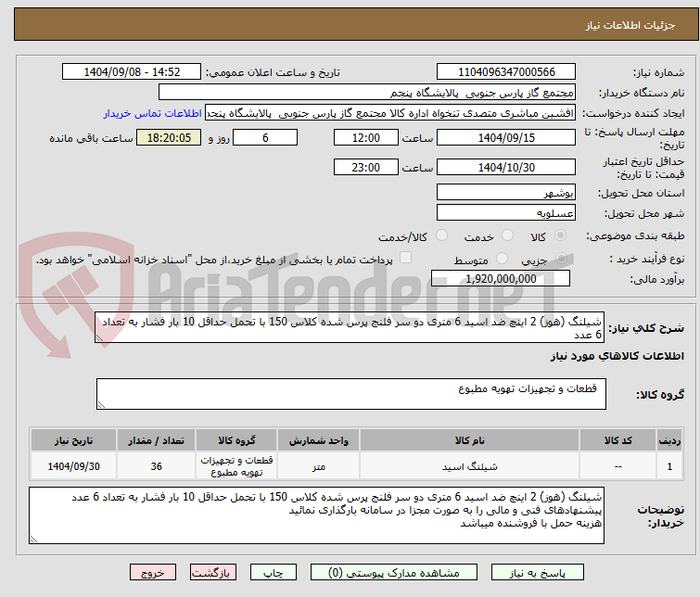Select the خدمت radio button

pyautogui.click(x=507, y=235)
